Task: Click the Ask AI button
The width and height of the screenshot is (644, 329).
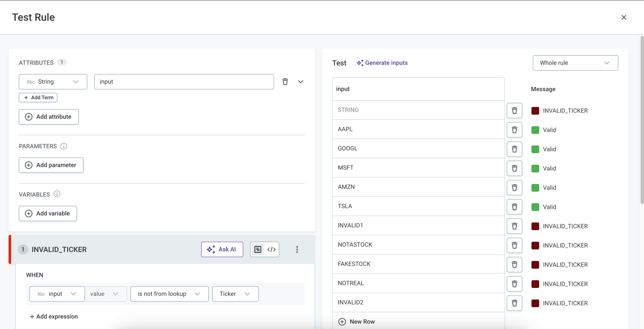Action: 222,249
